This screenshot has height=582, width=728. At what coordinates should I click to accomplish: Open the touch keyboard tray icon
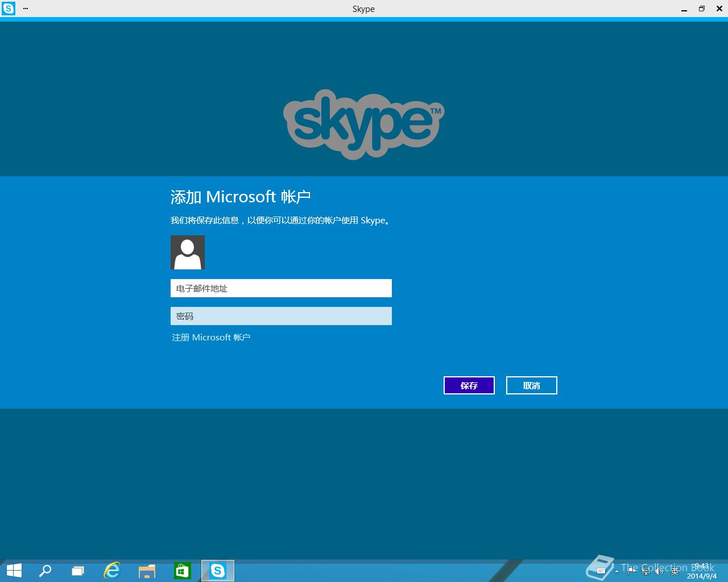601,571
